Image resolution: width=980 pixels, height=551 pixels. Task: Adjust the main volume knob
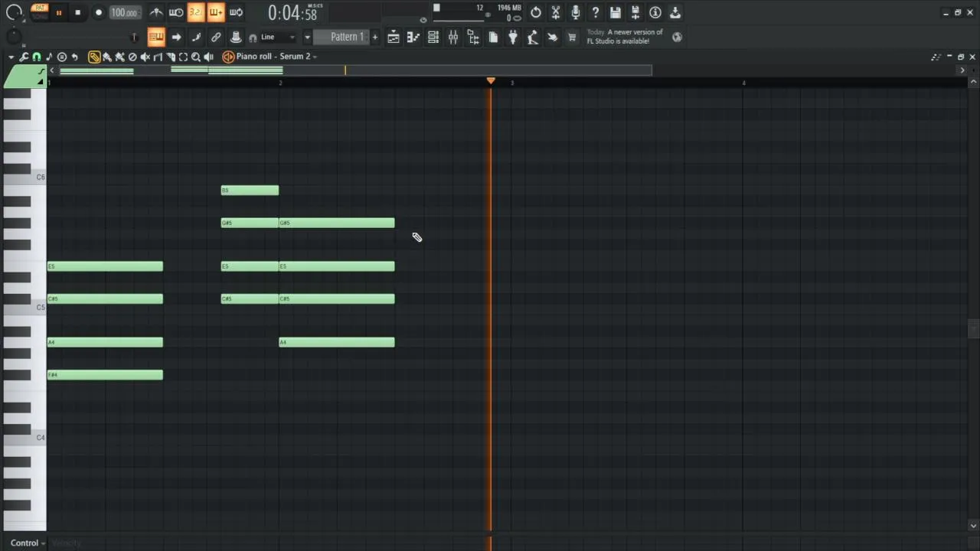pyautogui.click(x=14, y=12)
